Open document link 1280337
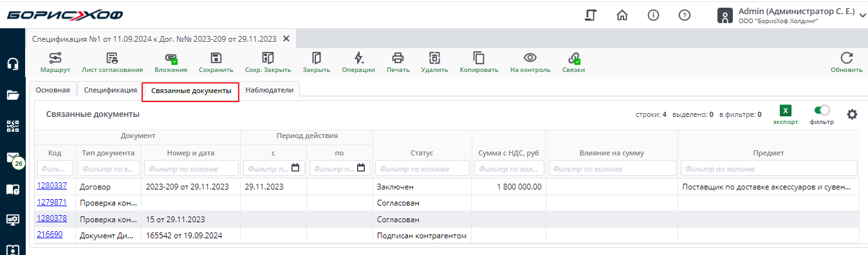The height and width of the screenshot is (255, 868). [x=51, y=186]
